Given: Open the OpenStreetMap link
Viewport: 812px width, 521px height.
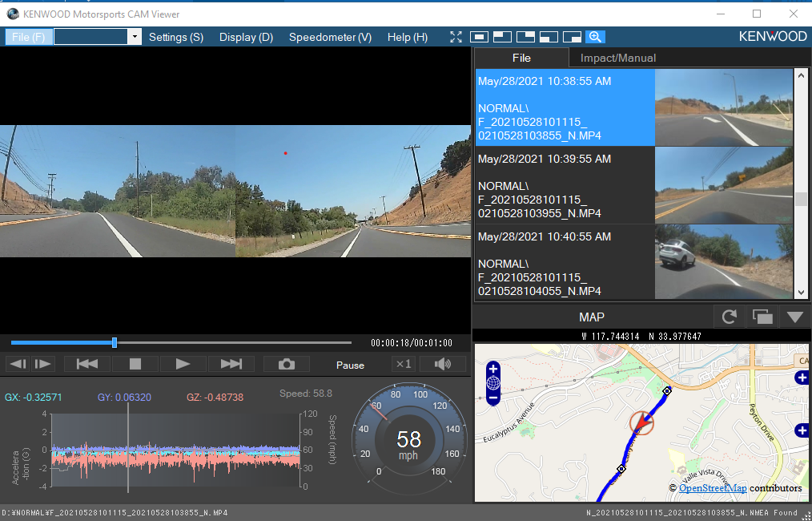Looking at the screenshot, I should click(x=712, y=488).
